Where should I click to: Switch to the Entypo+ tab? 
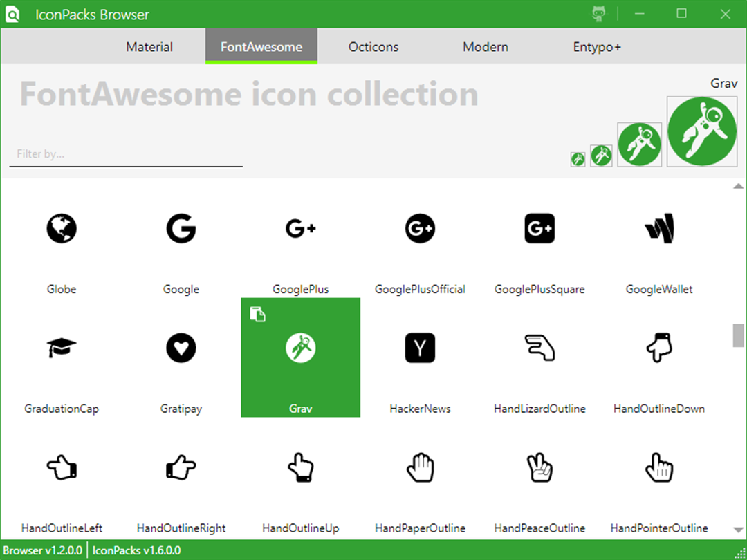coord(597,47)
